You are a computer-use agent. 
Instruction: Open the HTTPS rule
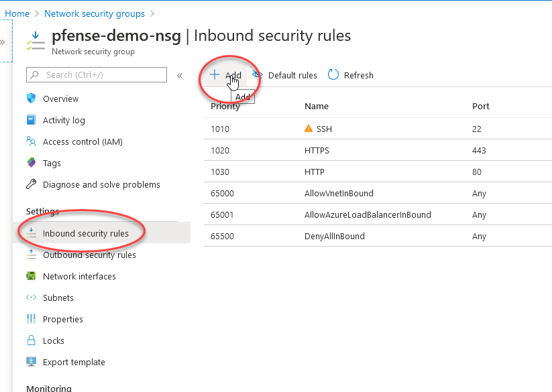tap(317, 151)
